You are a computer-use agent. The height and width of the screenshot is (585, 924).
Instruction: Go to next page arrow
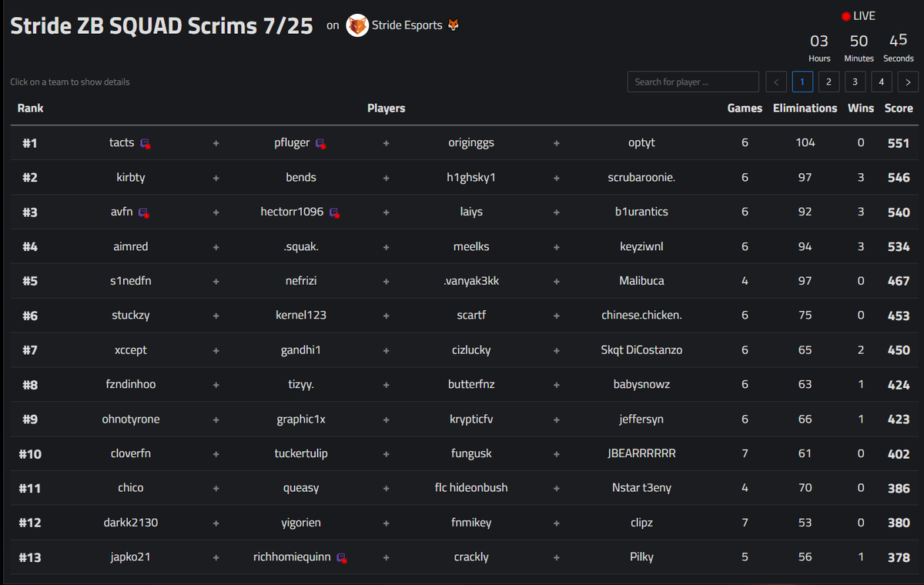pos(908,82)
